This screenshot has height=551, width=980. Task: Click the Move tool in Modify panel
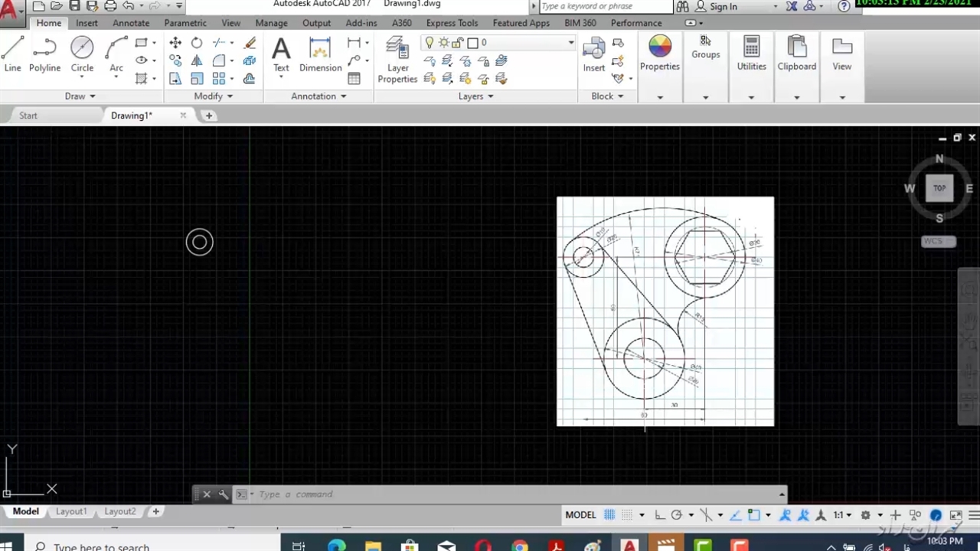pos(175,43)
